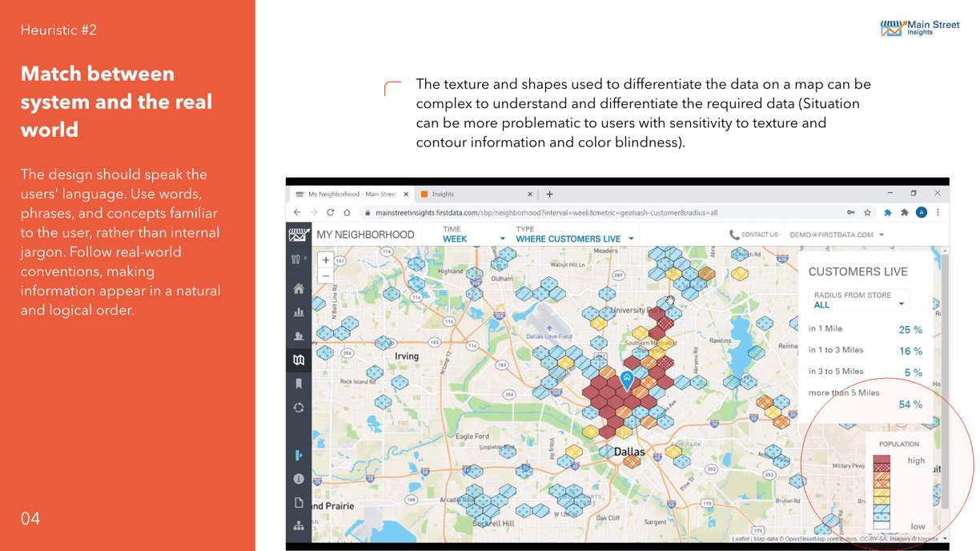Open the Radius From Store dropdown
The image size is (980, 551).
858,300
